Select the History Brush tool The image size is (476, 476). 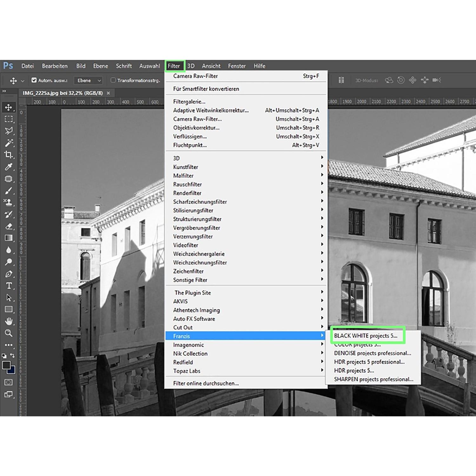[9, 215]
